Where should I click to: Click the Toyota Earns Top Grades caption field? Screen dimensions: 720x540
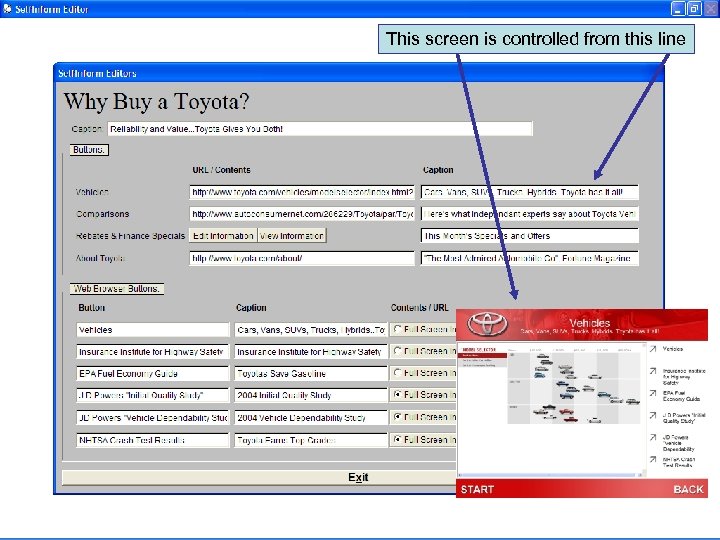point(310,440)
